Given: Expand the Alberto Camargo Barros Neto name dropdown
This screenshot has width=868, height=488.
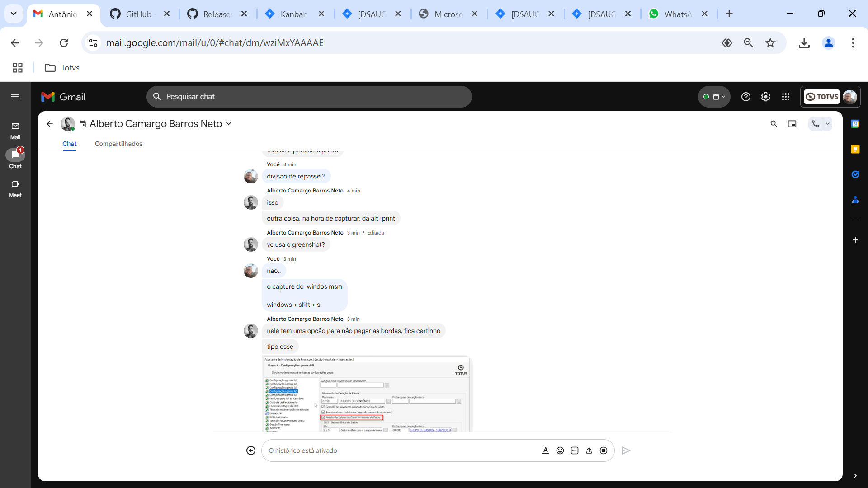Looking at the screenshot, I should (229, 124).
